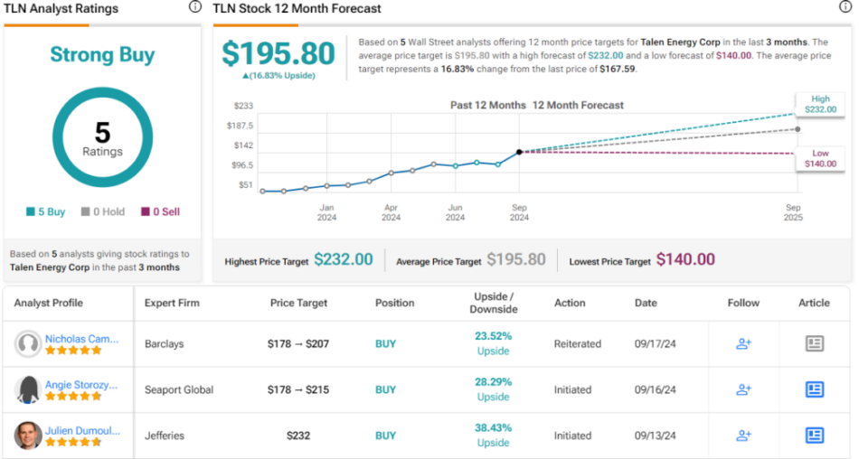Image resolution: width=868 pixels, height=459 pixels.
Task: Open the Barclays row article icon
Action: coord(815,343)
